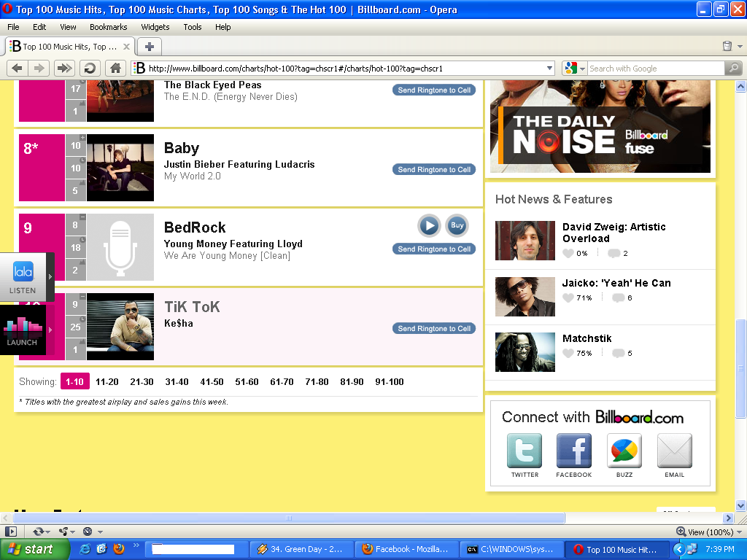Click the Search with Google field
The width and height of the screenshot is (747, 560).
[656, 69]
